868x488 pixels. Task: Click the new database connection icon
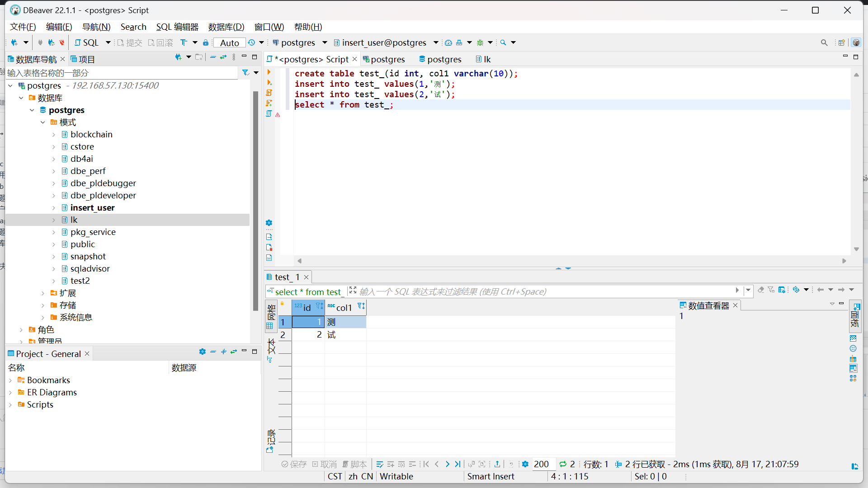point(14,42)
